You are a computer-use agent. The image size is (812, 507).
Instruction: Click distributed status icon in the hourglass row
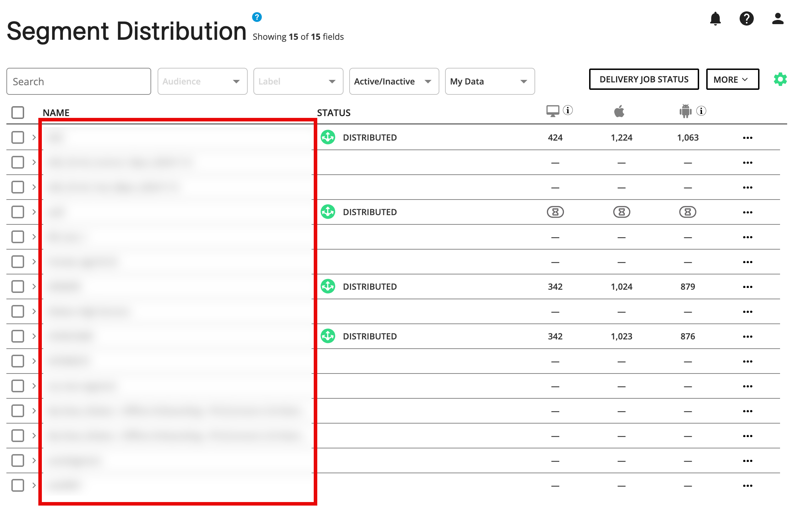tap(328, 212)
